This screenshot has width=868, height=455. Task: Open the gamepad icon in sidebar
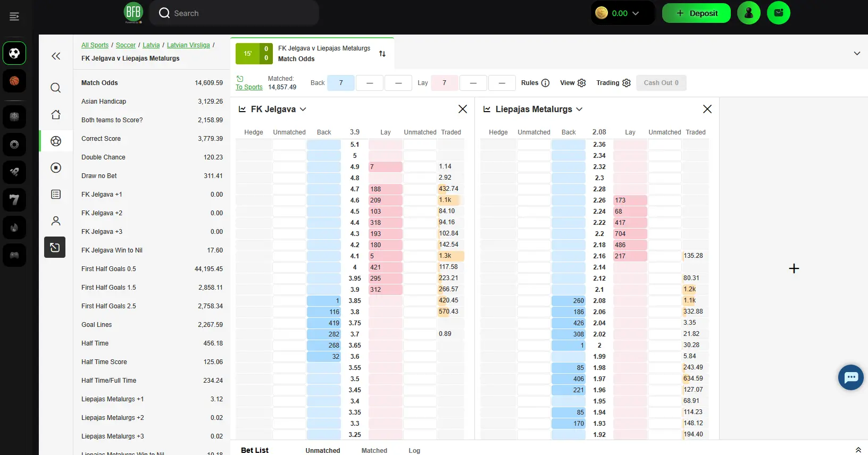(14, 255)
